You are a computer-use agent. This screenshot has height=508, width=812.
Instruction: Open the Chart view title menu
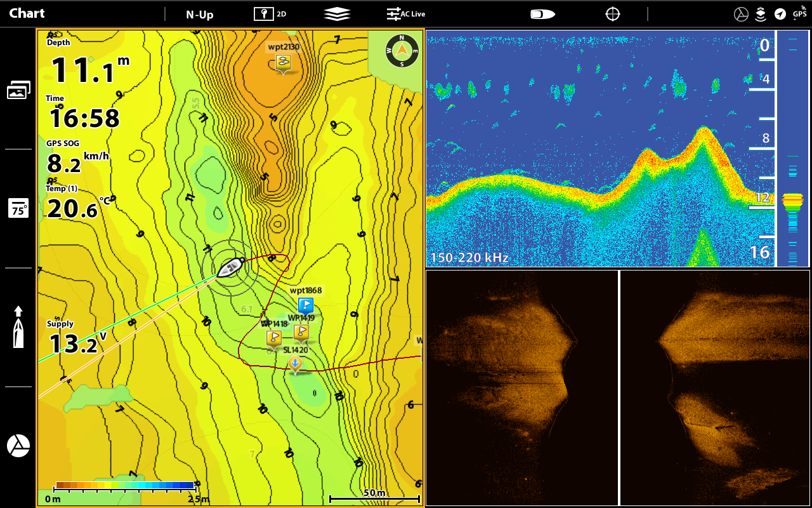click(x=27, y=13)
